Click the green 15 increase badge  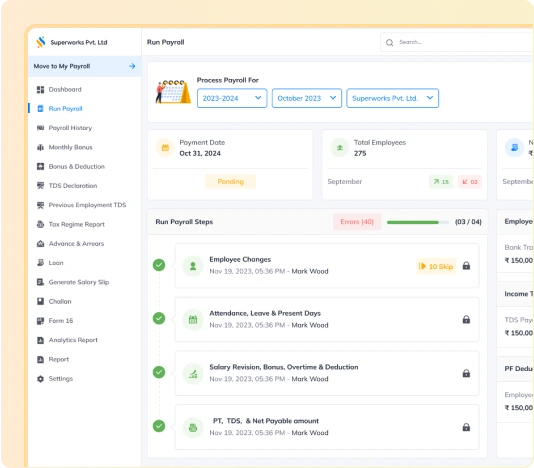[x=441, y=182]
